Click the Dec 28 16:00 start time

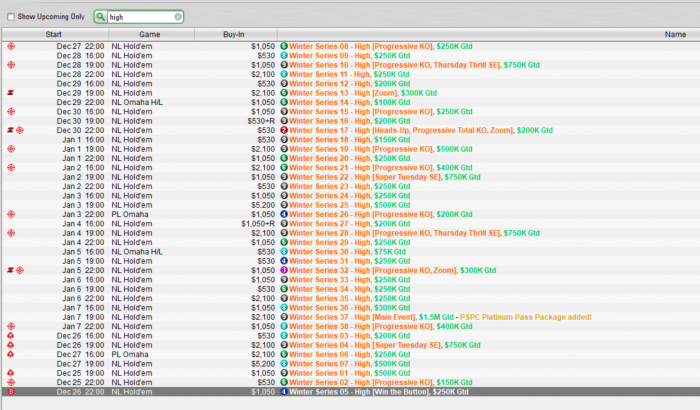click(x=80, y=56)
